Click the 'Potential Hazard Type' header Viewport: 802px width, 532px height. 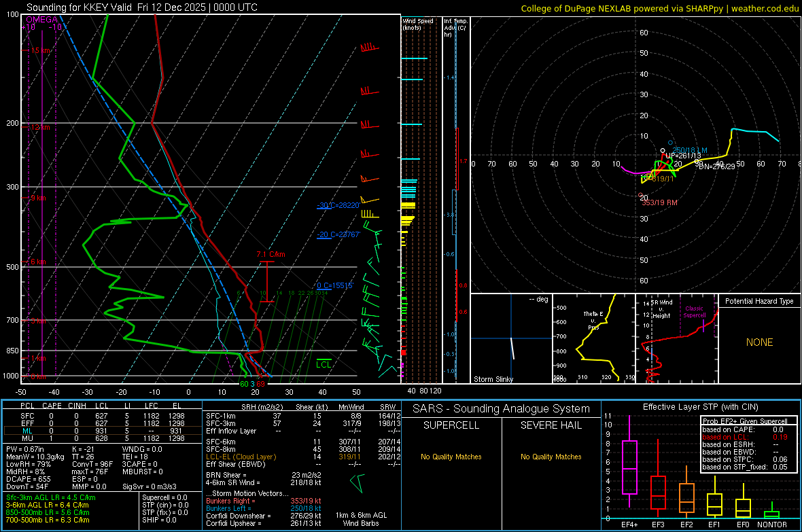coord(759,301)
